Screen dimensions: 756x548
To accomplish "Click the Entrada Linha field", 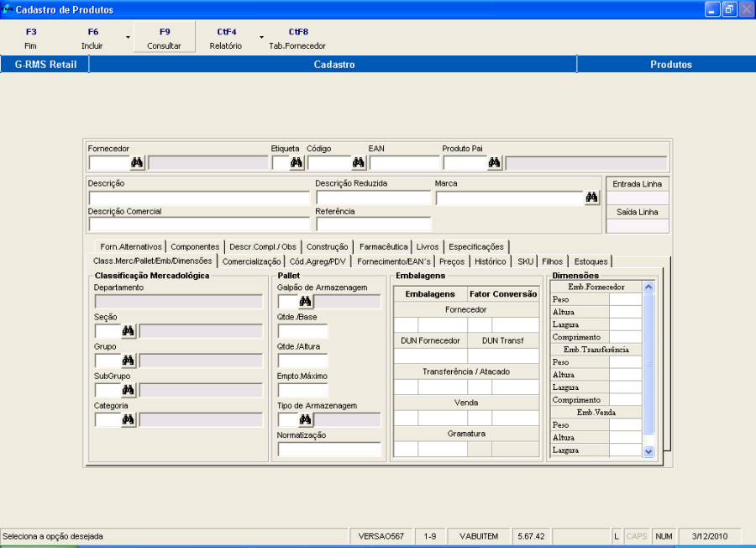I will [638, 198].
